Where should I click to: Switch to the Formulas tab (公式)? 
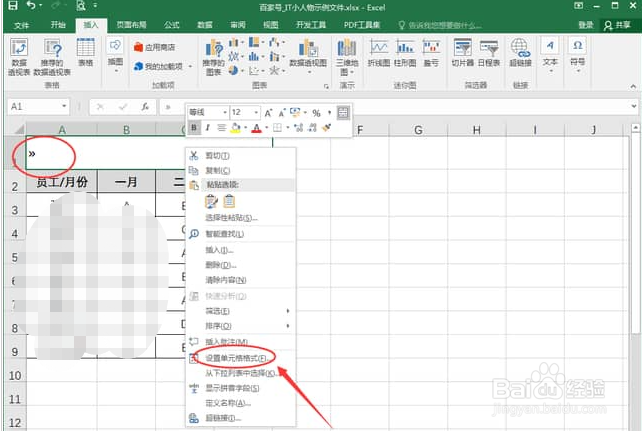[172, 25]
